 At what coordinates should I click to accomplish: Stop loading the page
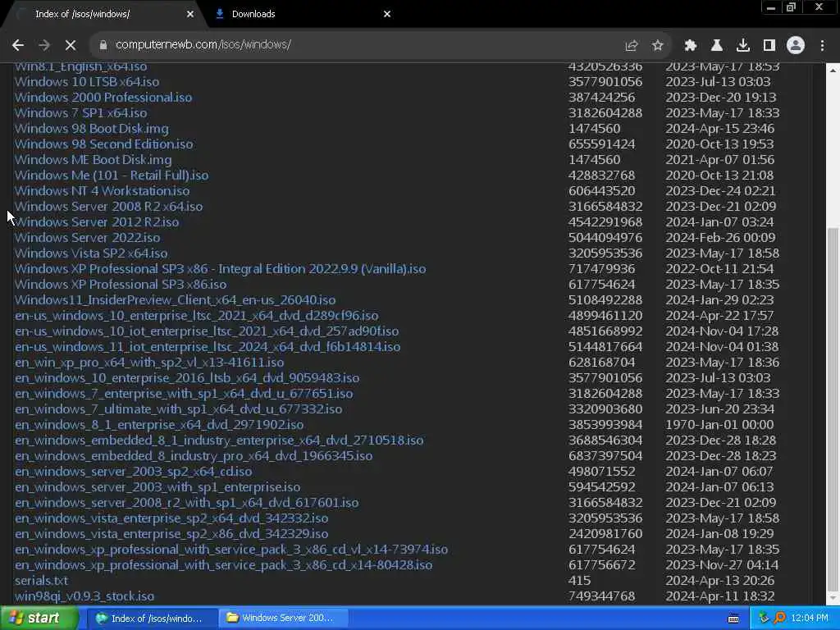coord(71,45)
